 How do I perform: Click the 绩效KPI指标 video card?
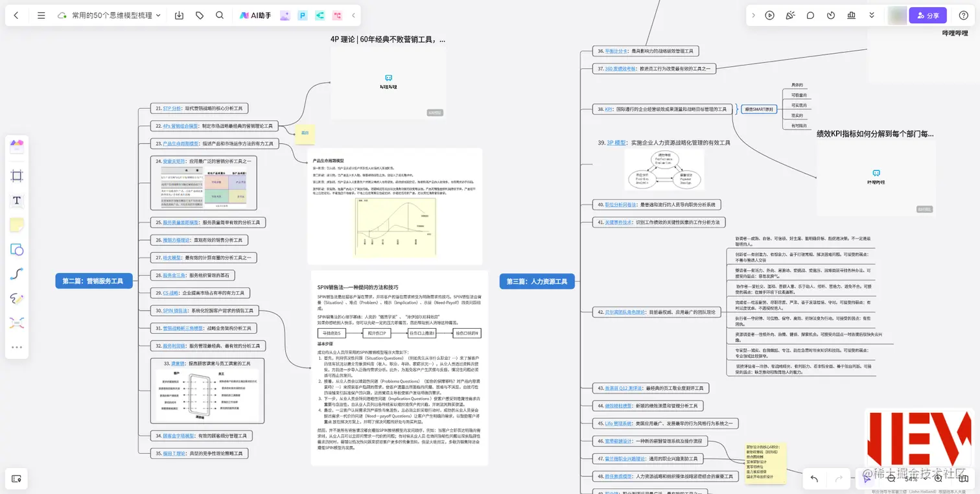[876, 178]
